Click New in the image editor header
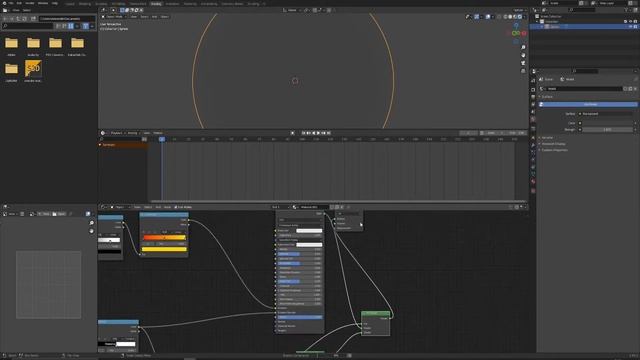The height and width of the screenshot is (360, 640). (44, 214)
